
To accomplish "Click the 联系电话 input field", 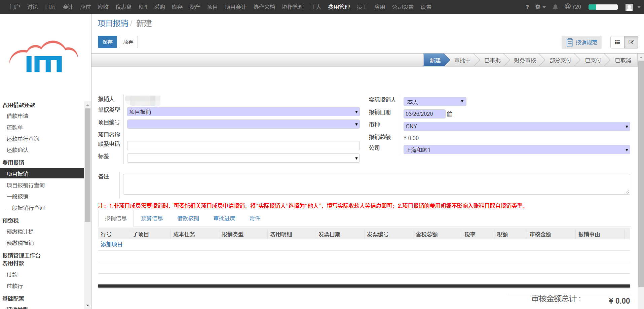I will click(x=243, y=145).
